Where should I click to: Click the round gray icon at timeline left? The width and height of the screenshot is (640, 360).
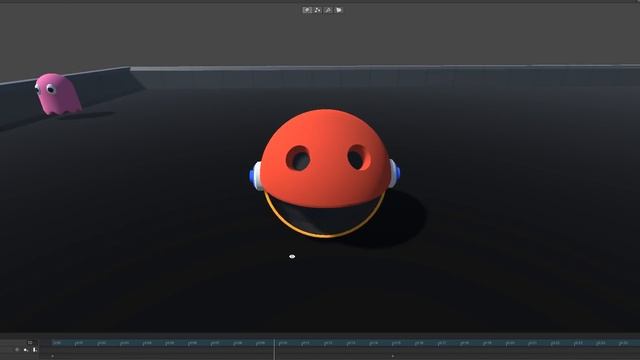[x=17, y=349]
